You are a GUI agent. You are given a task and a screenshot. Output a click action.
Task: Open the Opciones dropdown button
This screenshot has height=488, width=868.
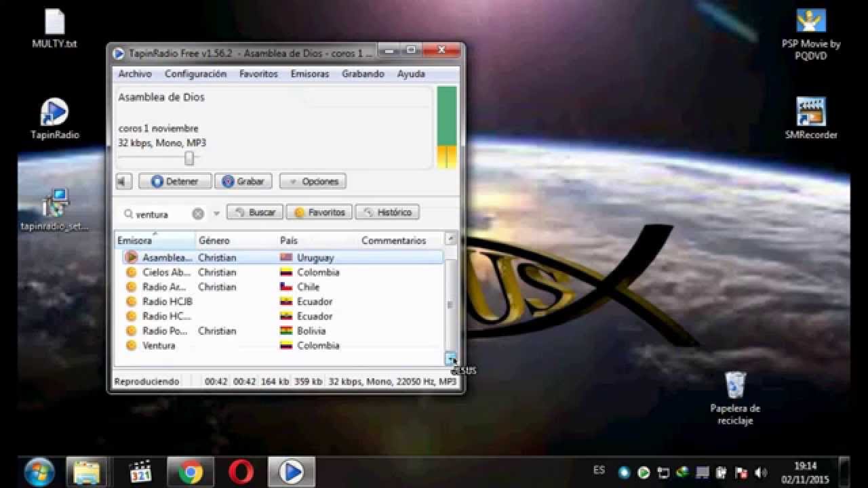[313, 182]
